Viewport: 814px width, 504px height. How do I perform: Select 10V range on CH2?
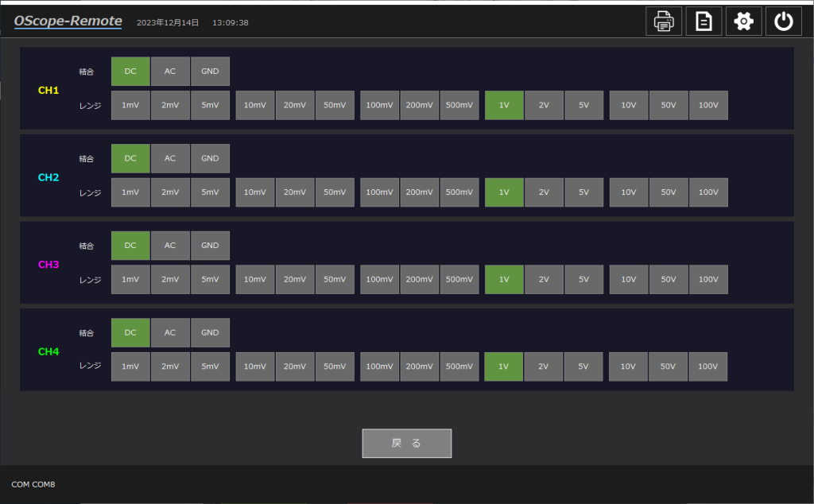tap(629, 192)
